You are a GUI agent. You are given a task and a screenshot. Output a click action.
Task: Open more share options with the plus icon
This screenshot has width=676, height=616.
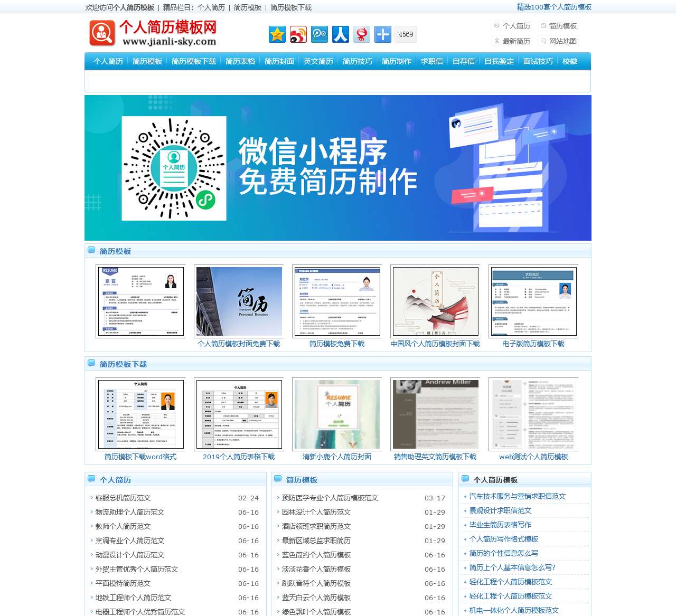point(382,34)
